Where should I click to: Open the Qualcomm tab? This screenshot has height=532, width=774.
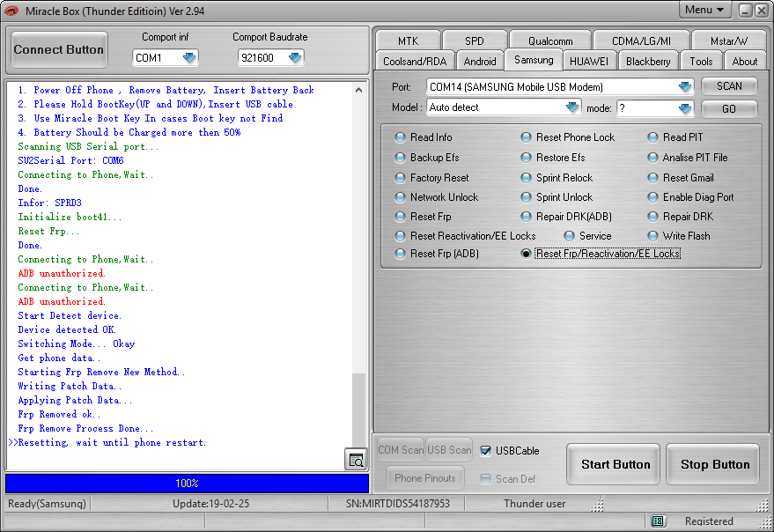550,41
